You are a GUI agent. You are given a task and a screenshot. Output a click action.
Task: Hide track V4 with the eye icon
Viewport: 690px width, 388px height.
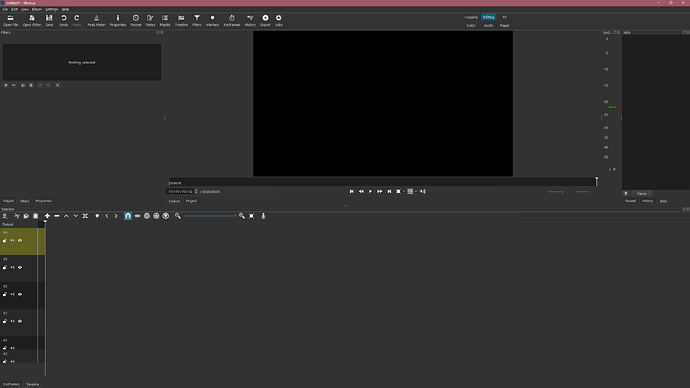click(x=20, y=241)
